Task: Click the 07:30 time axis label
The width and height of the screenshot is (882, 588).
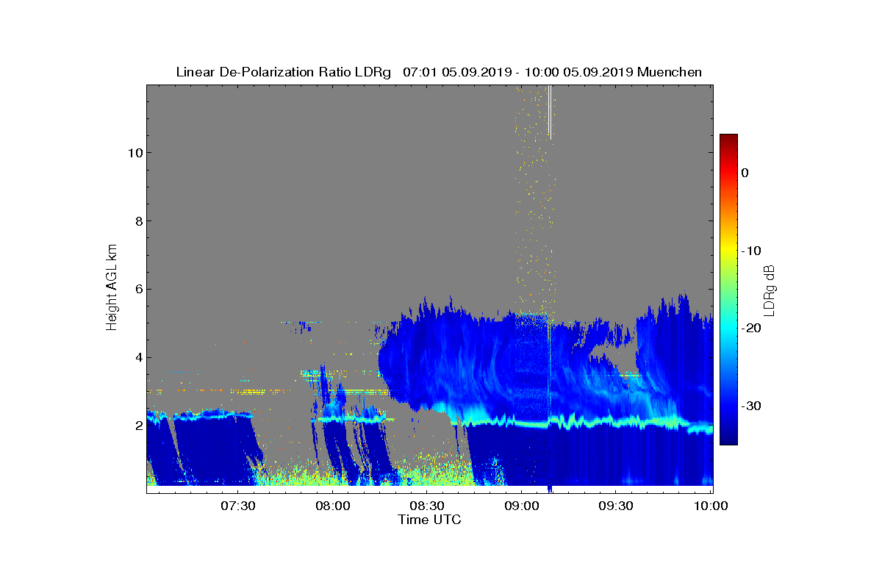Action: pyautogui.click(x=238, y=506)
